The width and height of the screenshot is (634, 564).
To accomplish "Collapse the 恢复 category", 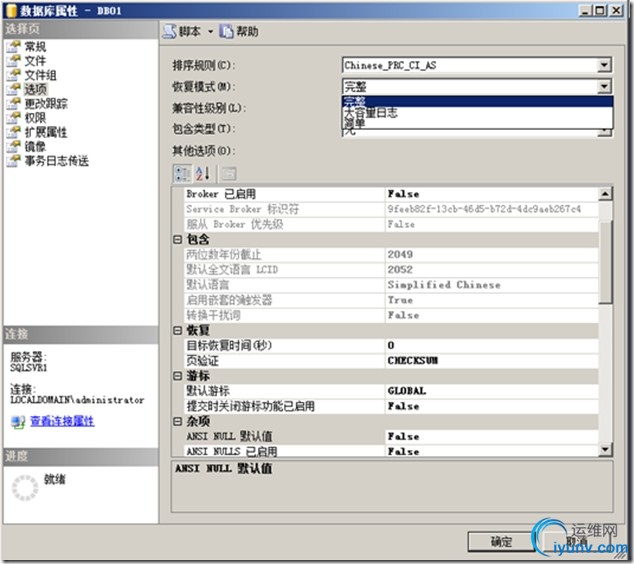I will point(177,330).
